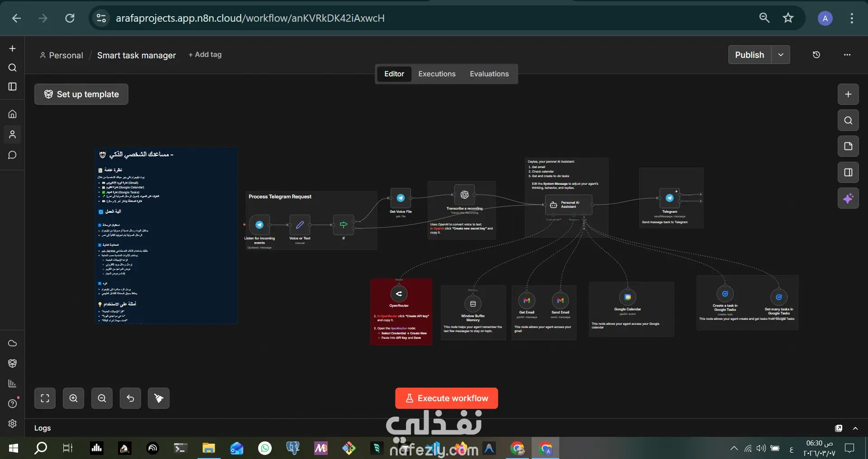Open the Personal projects icon in the sidebar
Screen dimensions: 868x459
point(12,134)
